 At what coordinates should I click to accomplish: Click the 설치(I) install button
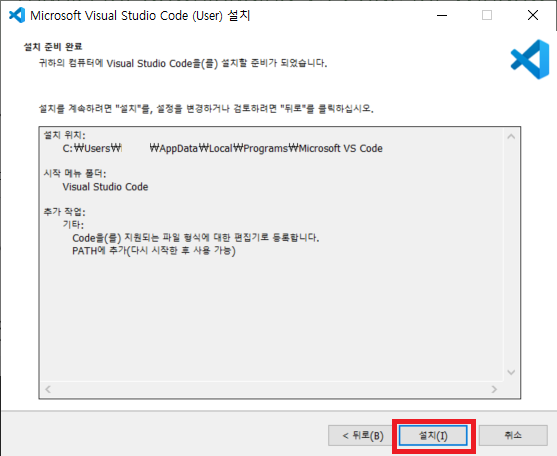[433, 435]
